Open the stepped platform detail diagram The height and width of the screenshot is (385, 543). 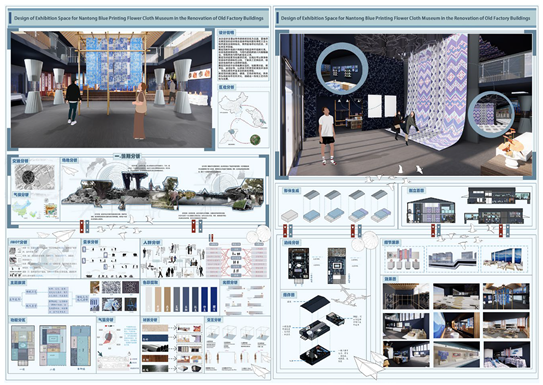tap(452, 259)
